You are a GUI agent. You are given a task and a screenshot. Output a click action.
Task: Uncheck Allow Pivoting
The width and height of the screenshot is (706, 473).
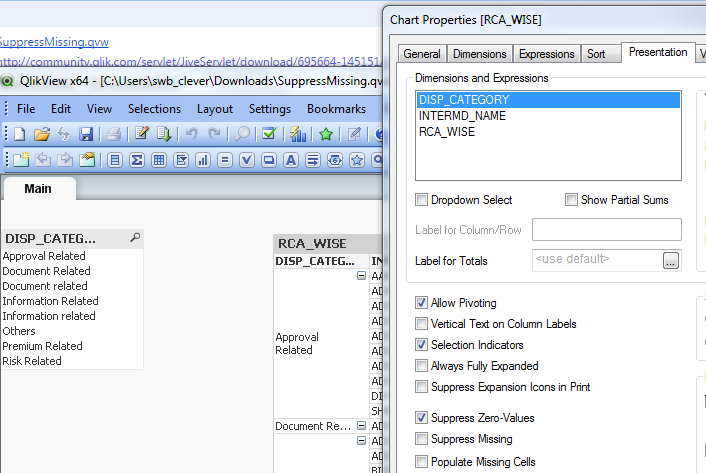point(421,303)
